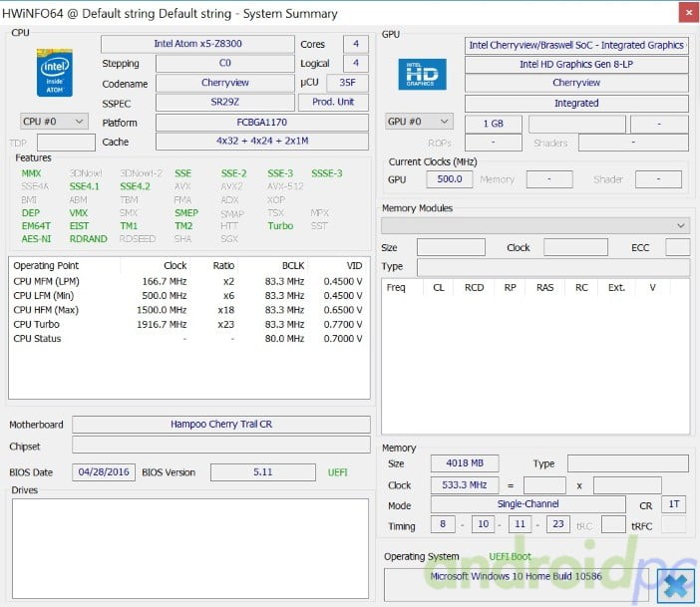This screenshot has width=700, height=607.
Task: Click the CPU Status operating point row
Action: pos(188,339)
